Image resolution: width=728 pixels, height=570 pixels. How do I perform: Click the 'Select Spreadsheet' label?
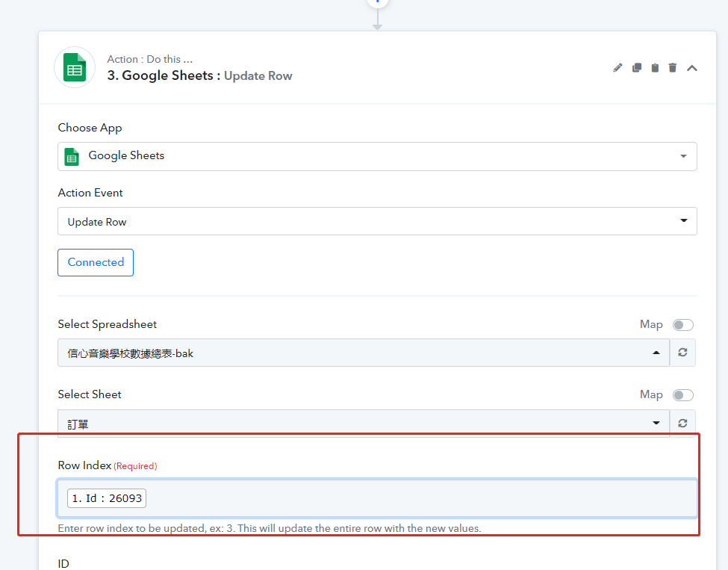[108, 324]
